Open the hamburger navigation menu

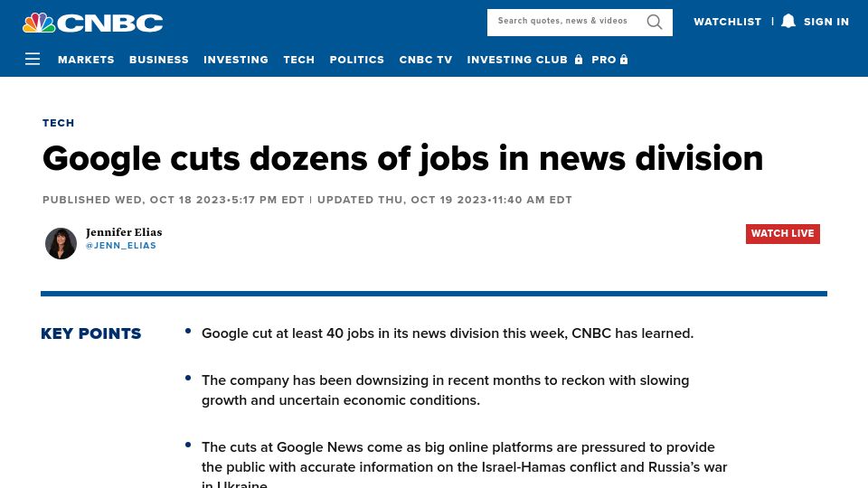click(33, 60)
